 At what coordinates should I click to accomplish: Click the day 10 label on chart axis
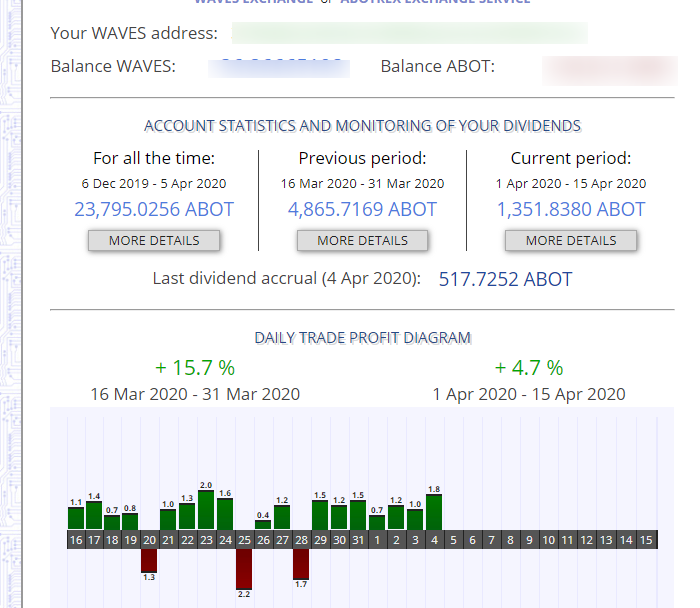(549, 540)
